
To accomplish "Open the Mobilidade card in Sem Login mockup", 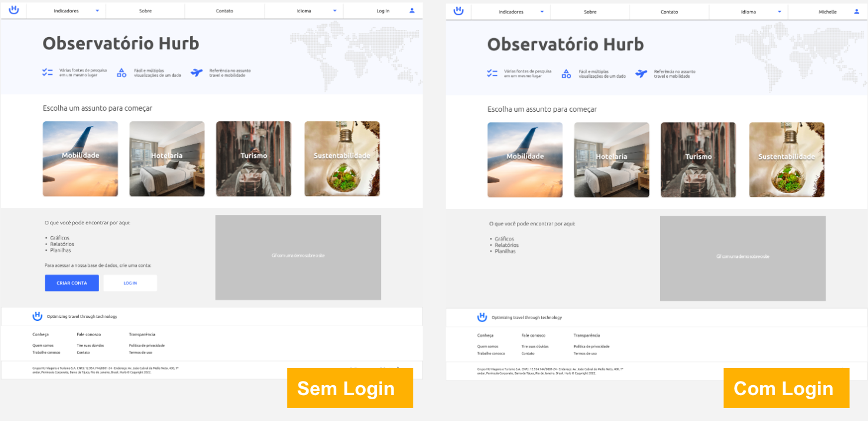I will 80,159.
